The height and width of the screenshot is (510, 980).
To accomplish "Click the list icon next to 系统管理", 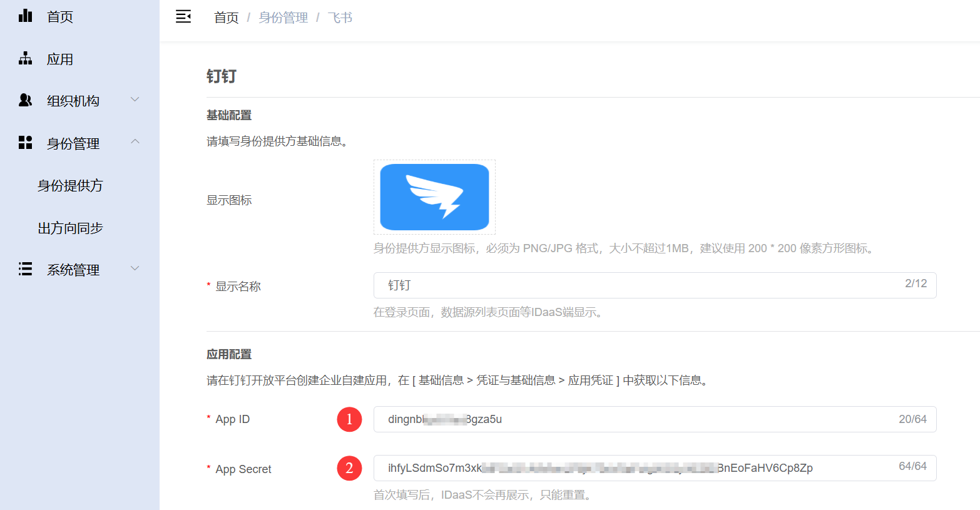I will coord(25,269).
